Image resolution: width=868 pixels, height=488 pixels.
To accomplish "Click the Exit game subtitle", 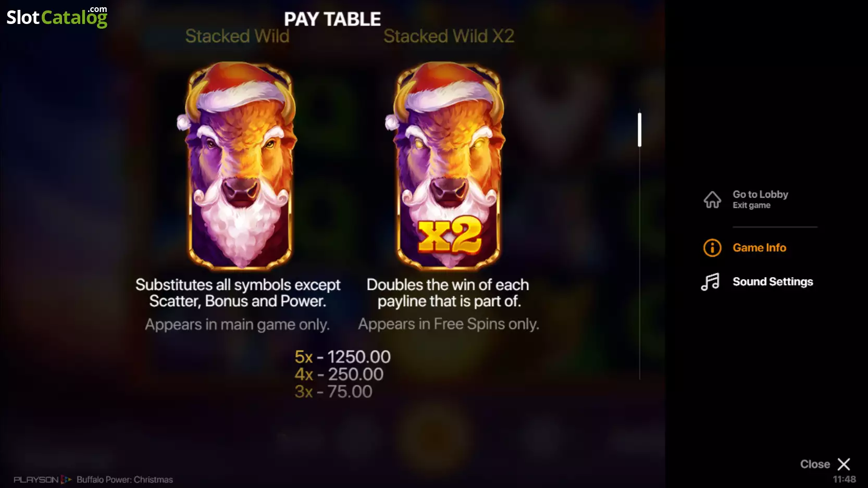I will point(751,205).
